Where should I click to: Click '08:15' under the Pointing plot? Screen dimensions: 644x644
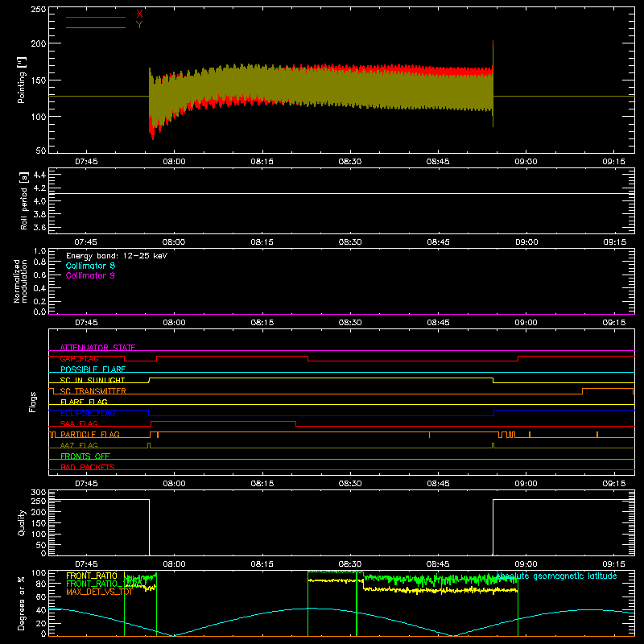262,162
